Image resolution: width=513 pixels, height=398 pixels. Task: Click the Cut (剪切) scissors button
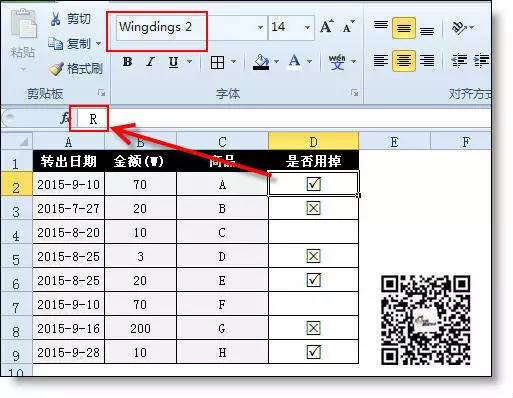[70, 18]
